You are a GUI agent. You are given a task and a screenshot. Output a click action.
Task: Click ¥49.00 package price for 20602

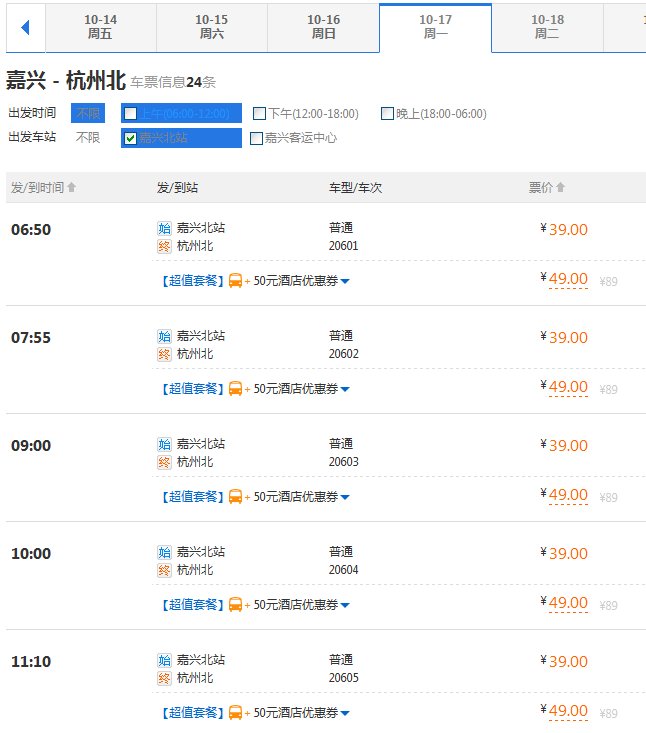564,387
